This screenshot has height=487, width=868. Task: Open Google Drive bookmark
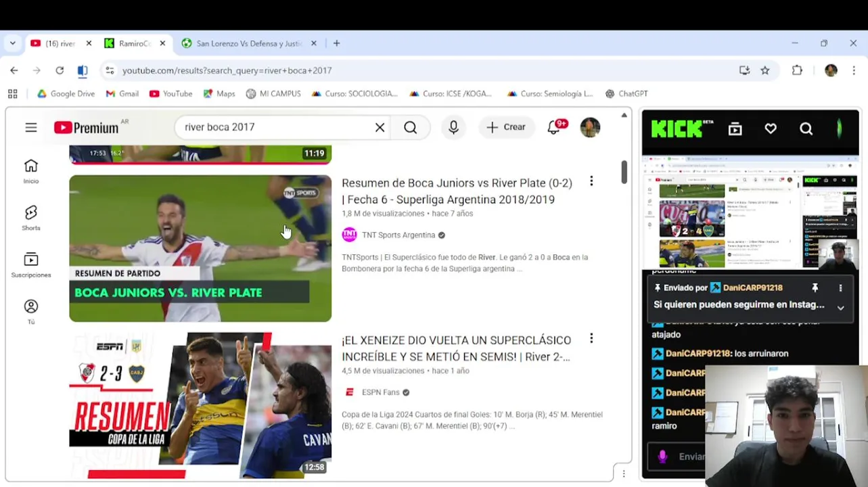(66, 94)
